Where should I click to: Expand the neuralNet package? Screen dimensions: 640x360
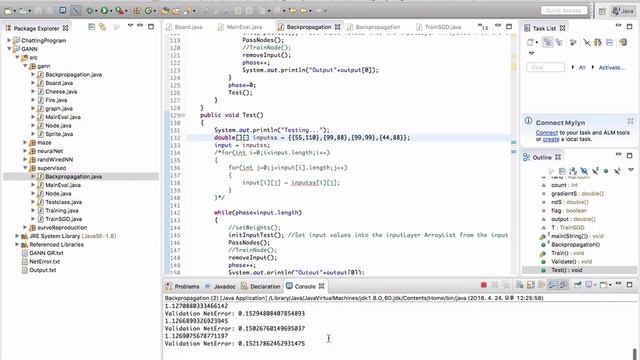tap(25, 151)
